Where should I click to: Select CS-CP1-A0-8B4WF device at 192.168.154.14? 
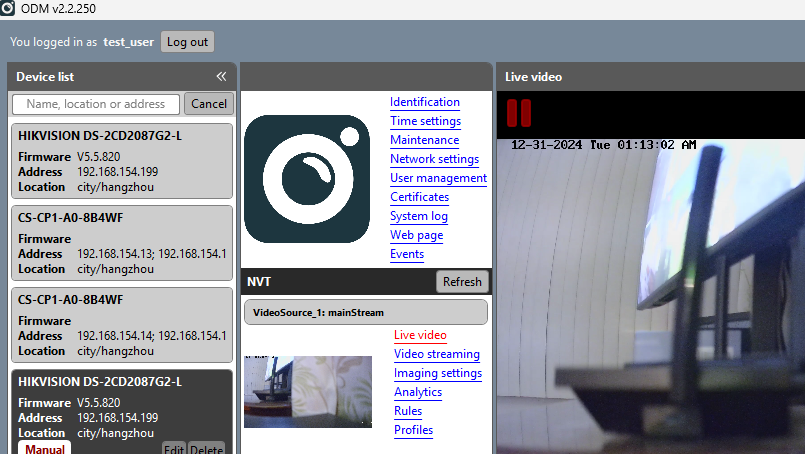click(x=122, y=325)
